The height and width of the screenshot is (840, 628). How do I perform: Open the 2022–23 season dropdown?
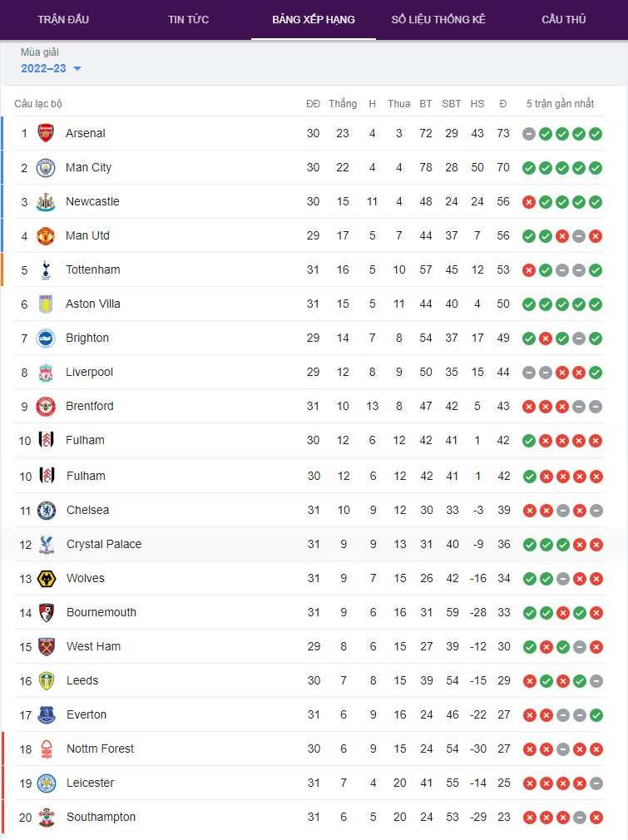[x=52, y=68]
